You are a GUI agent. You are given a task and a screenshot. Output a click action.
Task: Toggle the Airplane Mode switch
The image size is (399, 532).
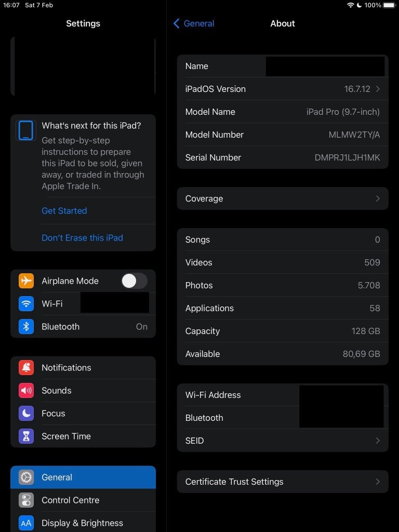[x=135, y=281]
